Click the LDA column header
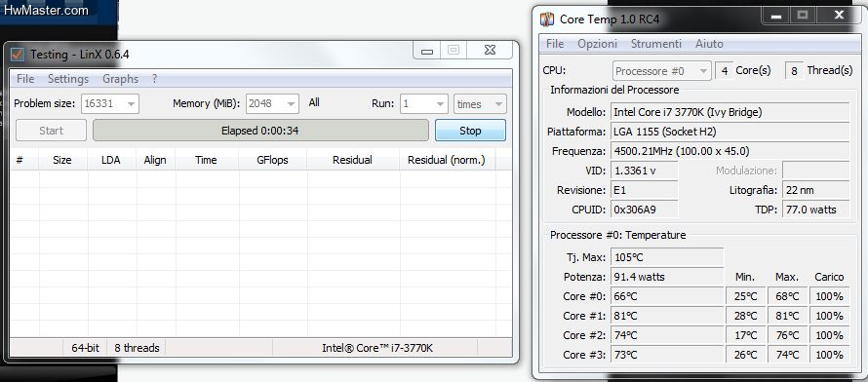The height and width of the screenshot is (382, 868). 111,160
